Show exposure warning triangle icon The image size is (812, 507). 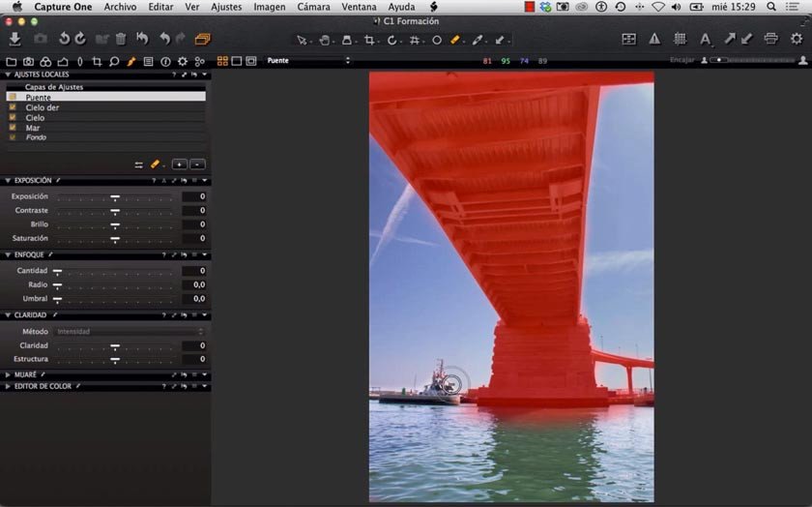click(x=654, y=39)
